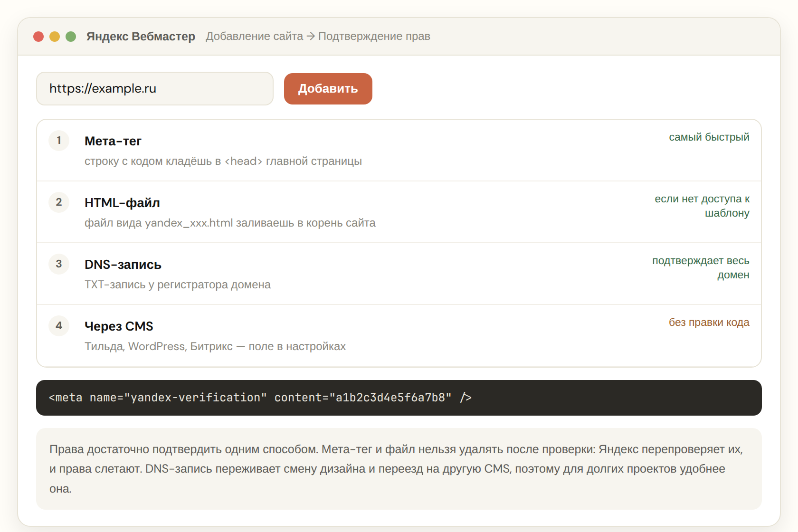Image resolution: width=798 pixels, height=532 pixels.
Task: Open the Через CMS verification option
Action: 399,335
